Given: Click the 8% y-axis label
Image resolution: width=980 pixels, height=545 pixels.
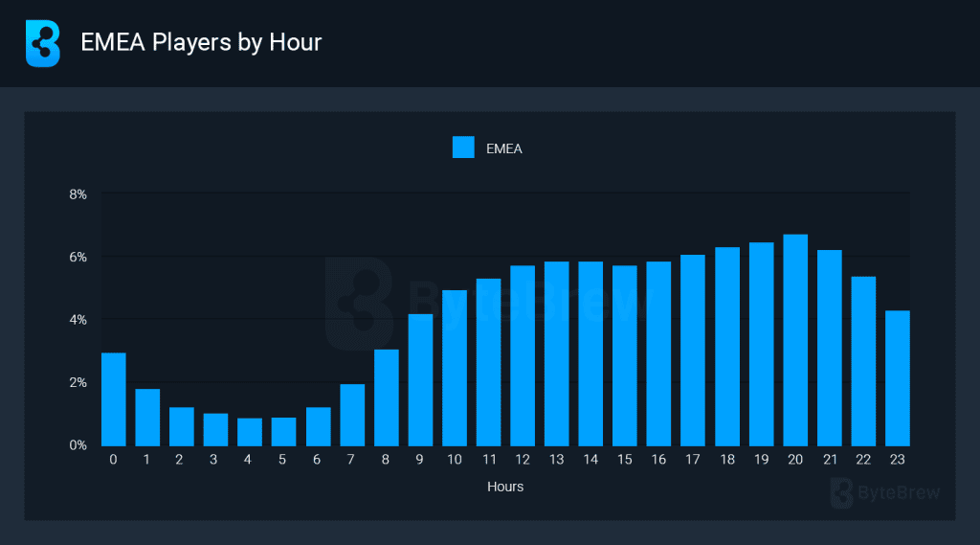Looking at the screenshot, I should point(78,194).
